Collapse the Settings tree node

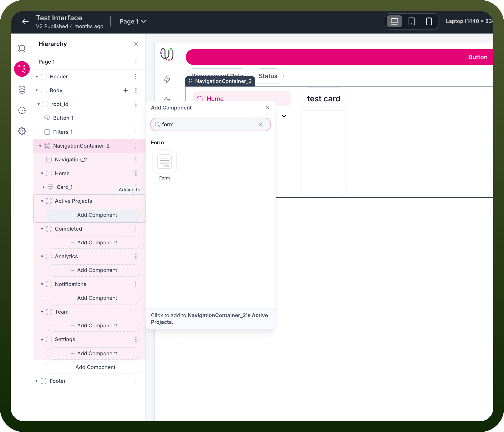tap(42, 339)
